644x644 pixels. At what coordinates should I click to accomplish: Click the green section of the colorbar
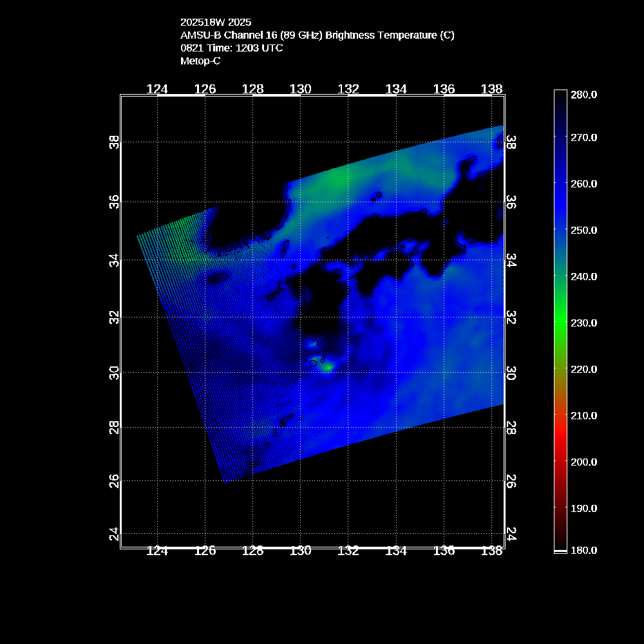[560, 322]
